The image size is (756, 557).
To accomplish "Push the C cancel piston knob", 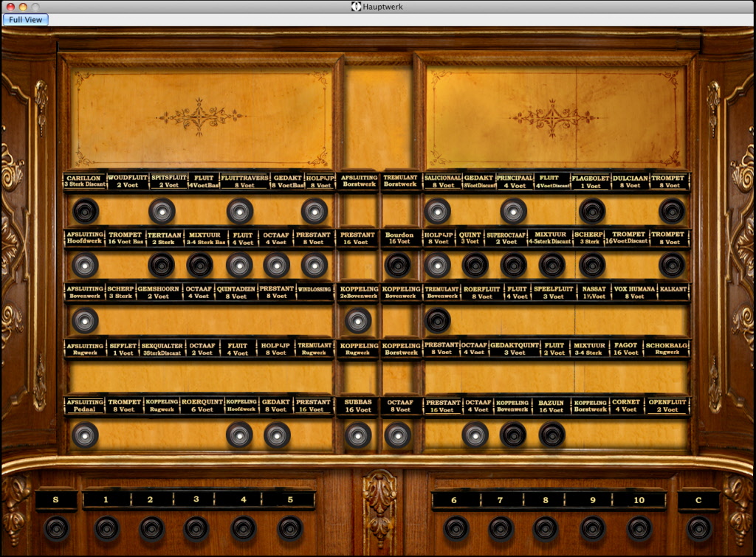I will tap(698, 528).
